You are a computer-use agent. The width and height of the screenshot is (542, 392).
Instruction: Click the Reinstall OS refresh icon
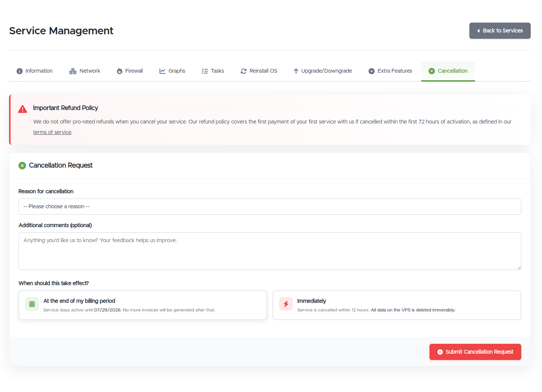point(244,71)
